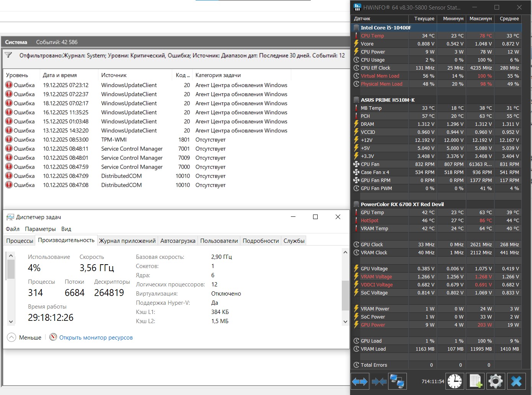This screenshot has width=532, height=395.
Task: Open the Файл menu in Task Manager
Action: click(x=13, y=229)
